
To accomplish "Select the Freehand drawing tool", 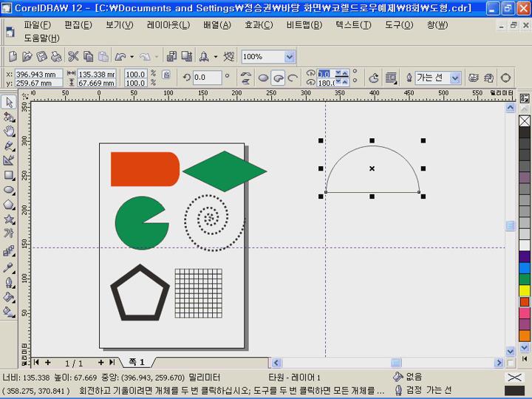I will (9, 146).
